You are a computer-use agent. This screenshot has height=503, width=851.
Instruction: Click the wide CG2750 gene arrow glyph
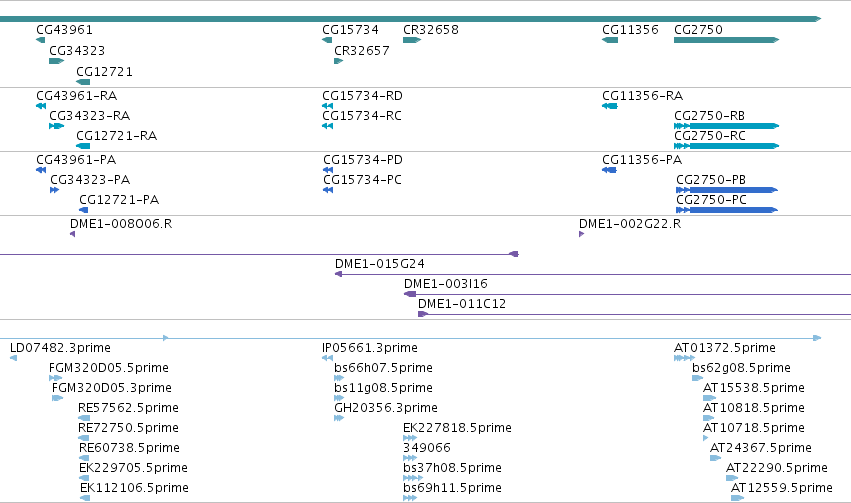[726, 40]
